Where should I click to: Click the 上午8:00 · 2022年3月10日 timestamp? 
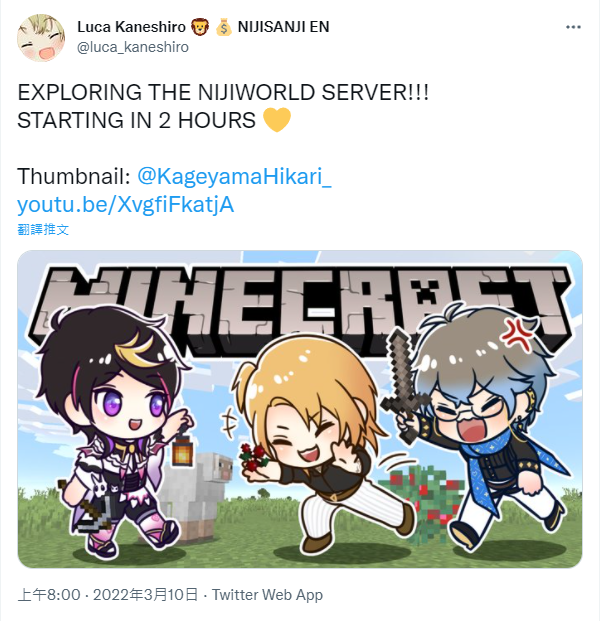[x=108, y=595]
